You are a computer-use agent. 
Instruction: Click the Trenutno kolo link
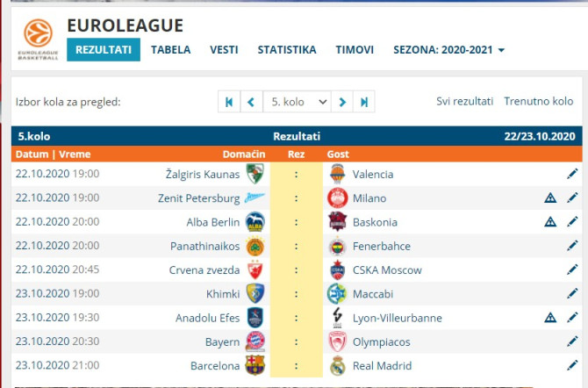pos(538,102)
